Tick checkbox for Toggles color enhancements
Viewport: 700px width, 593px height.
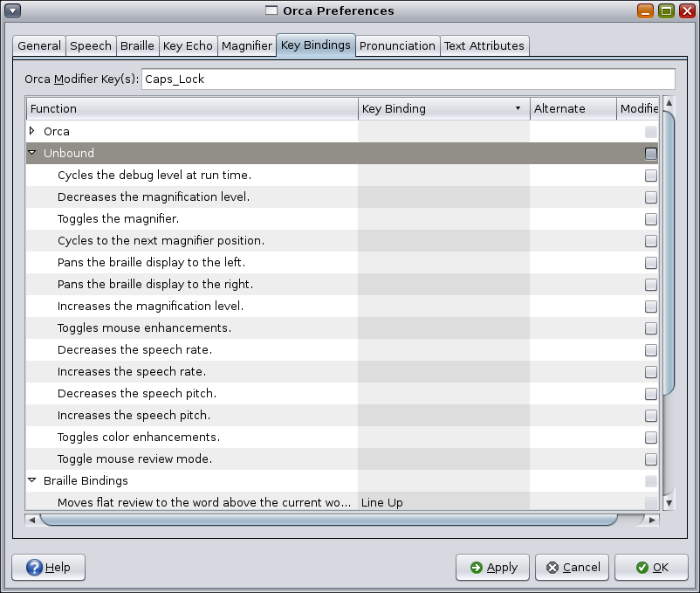(x=651, y=438)
